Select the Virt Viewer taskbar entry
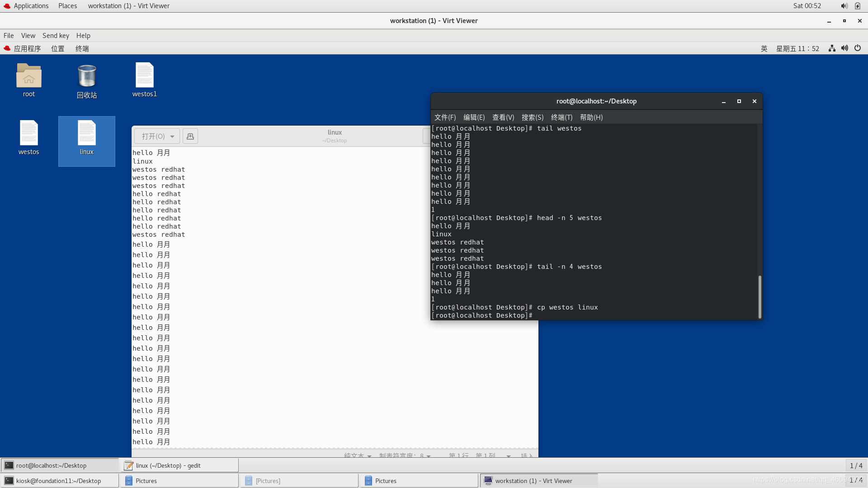This screenshot has width=868, height=488. pos(539,481)
